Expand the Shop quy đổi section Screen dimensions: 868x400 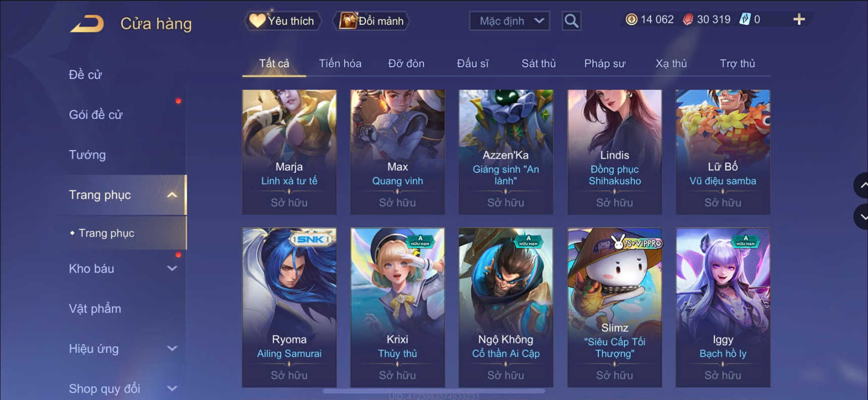172,388
